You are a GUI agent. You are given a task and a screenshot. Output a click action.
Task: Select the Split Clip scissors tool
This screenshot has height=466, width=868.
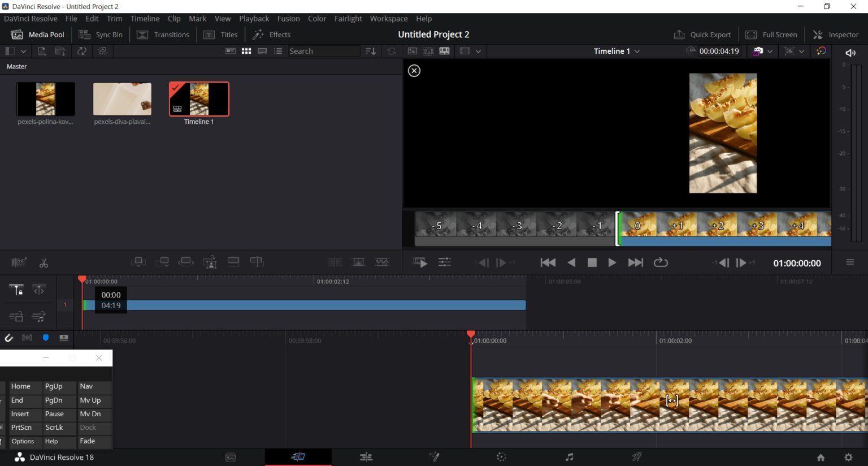44,263
